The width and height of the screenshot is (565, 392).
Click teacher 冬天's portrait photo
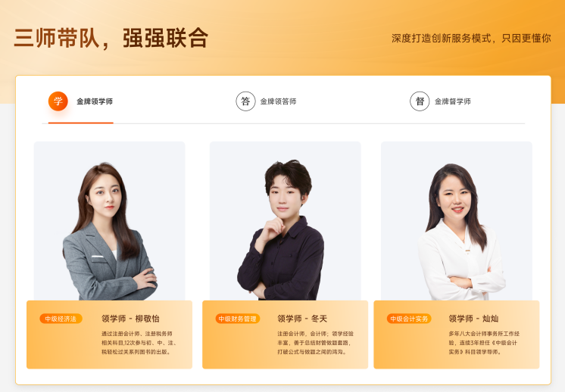click(286, 221)
